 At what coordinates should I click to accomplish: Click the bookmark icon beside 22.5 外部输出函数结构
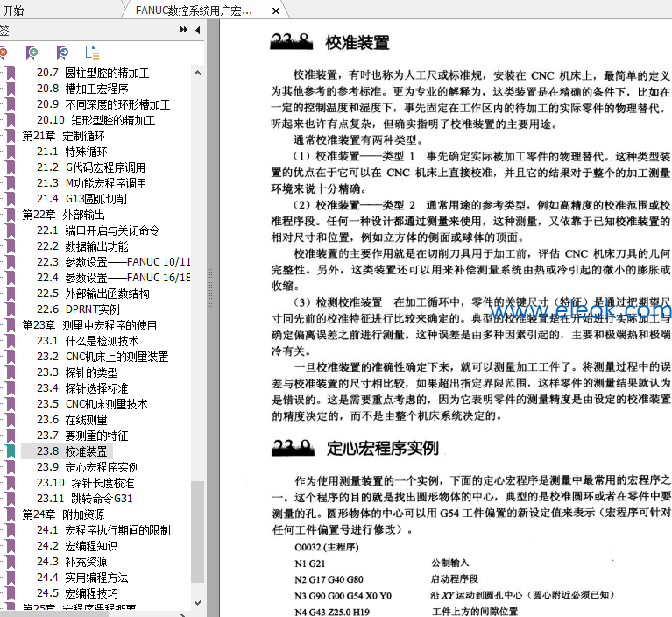point(11,294)
